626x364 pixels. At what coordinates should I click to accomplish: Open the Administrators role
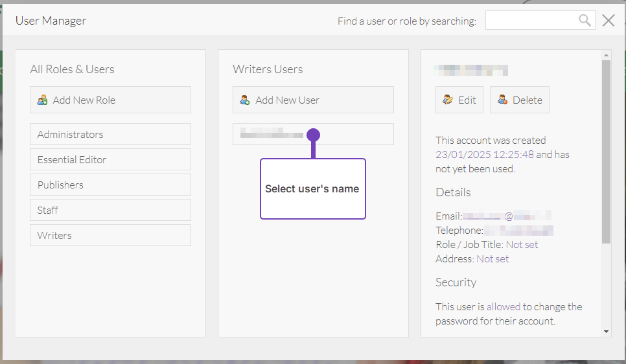click(x=110, y=134)
